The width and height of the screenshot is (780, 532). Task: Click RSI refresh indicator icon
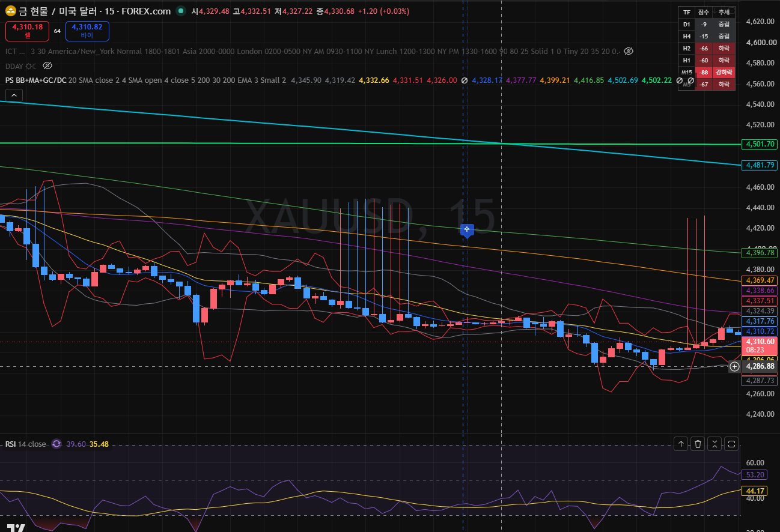click(x=56, y=444)
